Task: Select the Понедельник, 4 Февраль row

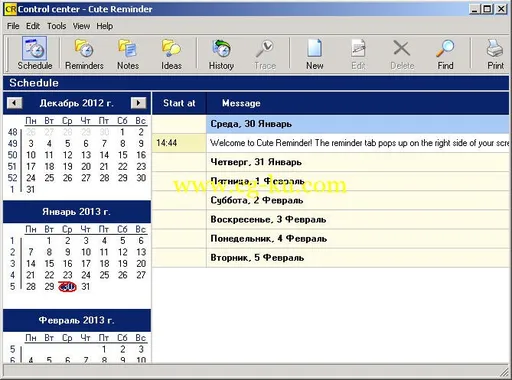Action: (x=358, y=239)
